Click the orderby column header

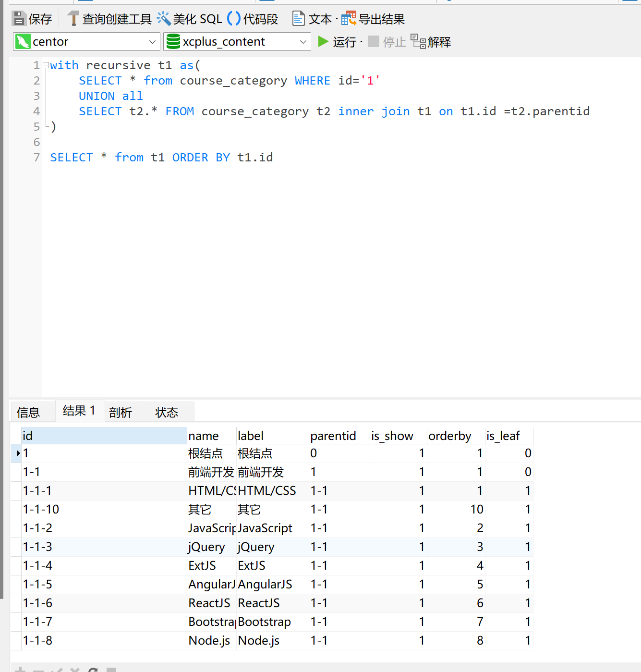point(450,436)
